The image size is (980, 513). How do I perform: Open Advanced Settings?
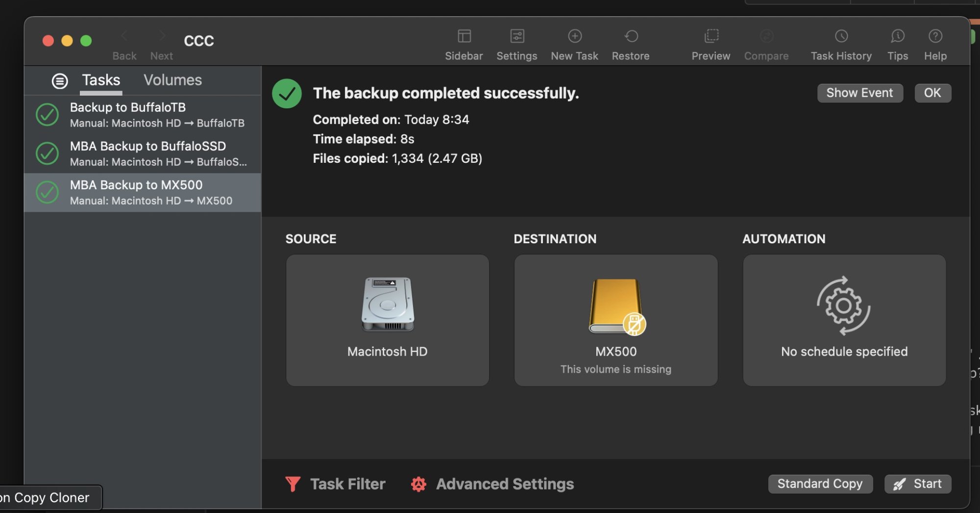pos(492,484)
